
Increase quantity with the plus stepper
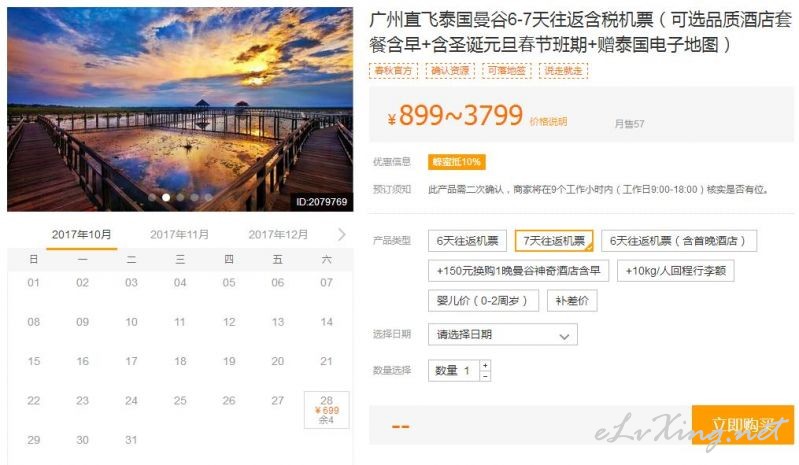click(x=485, y=366)
